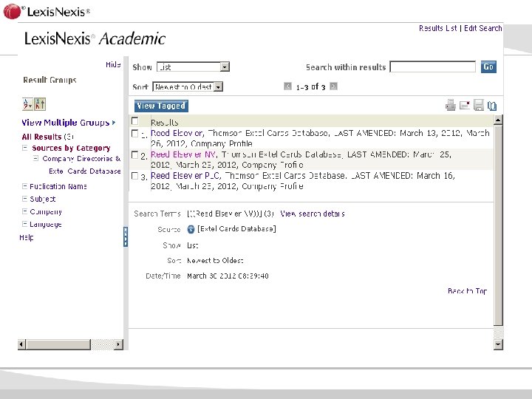Viewport: 532px width, 399px height.
Task: Click the panel divider collapse handle
Action: tap(126, 237)
